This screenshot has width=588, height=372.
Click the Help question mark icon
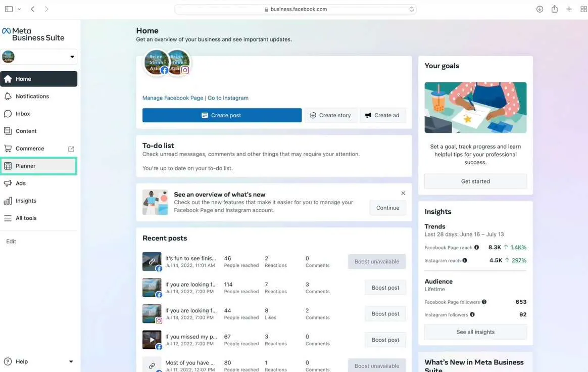coord(8,361)
